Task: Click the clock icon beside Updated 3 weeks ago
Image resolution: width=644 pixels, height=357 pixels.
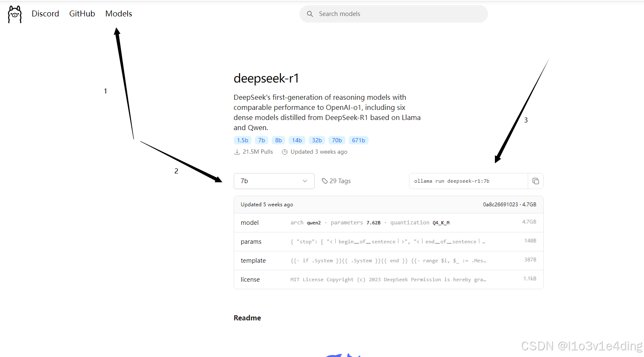Action: click(x=285, y=152)
